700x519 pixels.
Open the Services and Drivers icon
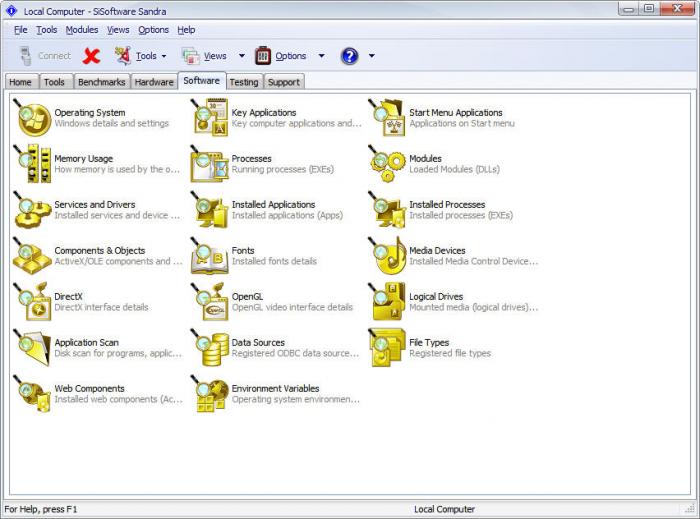click(32, 210)
